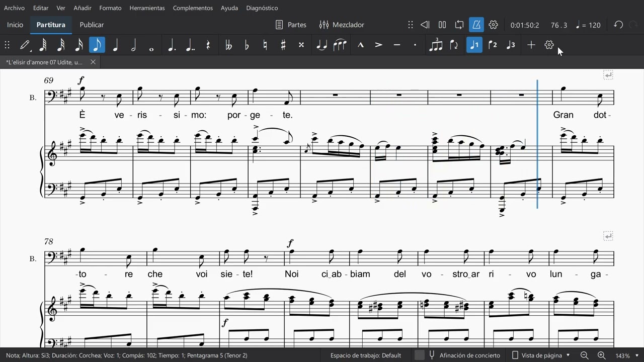Open the Partes dialog
Viewport: 644px width, 362px height.
tap(291, 25)
